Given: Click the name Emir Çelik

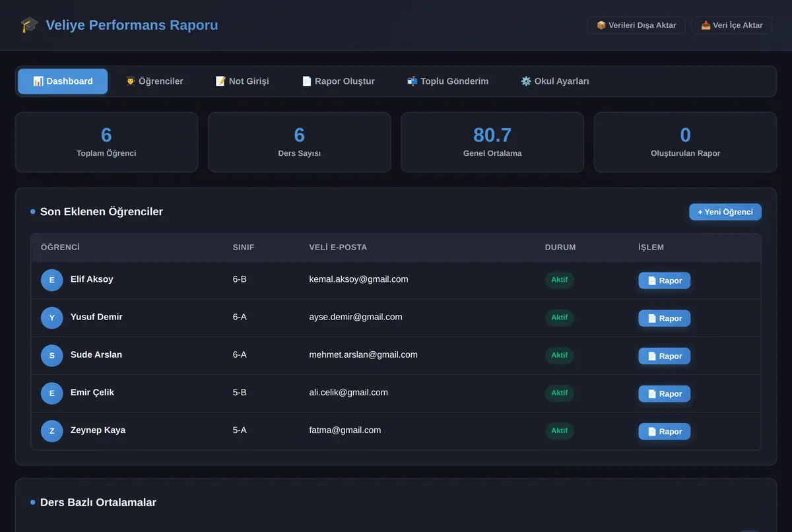Looking at the screenshot, I should pyautogui.click(x=92, y=392).
